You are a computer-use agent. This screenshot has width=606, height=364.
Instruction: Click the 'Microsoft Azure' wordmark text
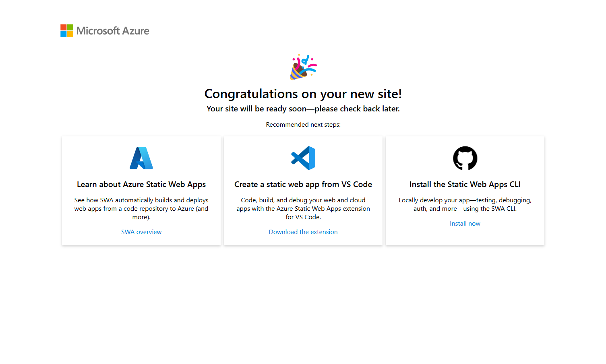point(113,31)
